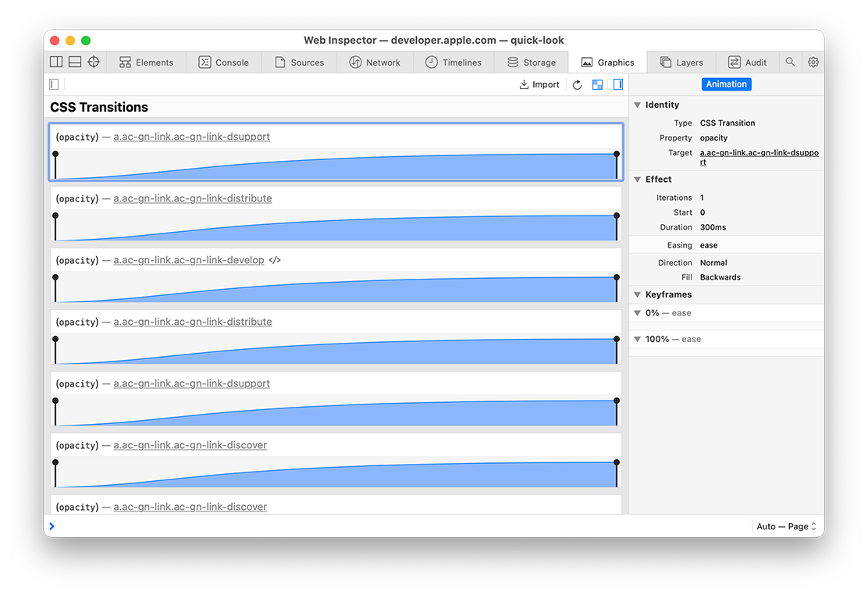Viewport: 868px width, 595px height.
Task: Expand the 0% keyframe row
Action: 637,313
